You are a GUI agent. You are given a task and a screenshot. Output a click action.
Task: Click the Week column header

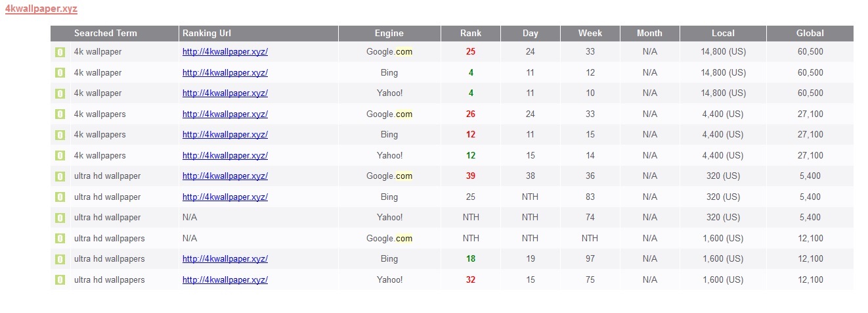click(590, 34)
